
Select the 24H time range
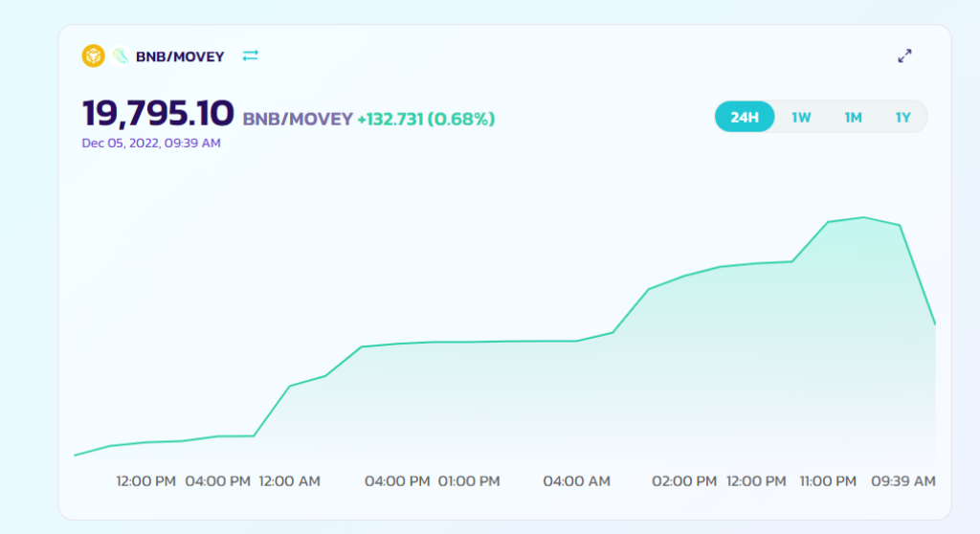coord(745,118)
